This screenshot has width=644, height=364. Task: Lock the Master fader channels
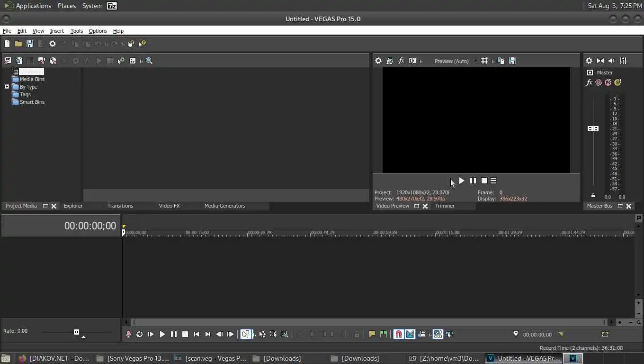[x=593, y=196]
